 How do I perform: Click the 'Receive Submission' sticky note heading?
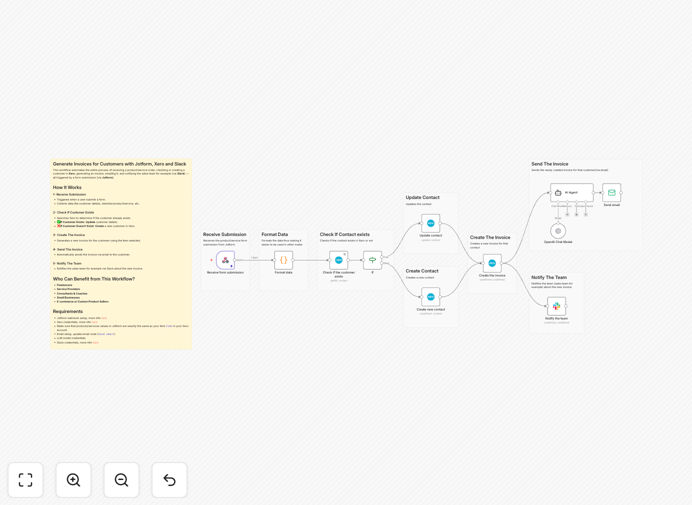click(225, 234)
